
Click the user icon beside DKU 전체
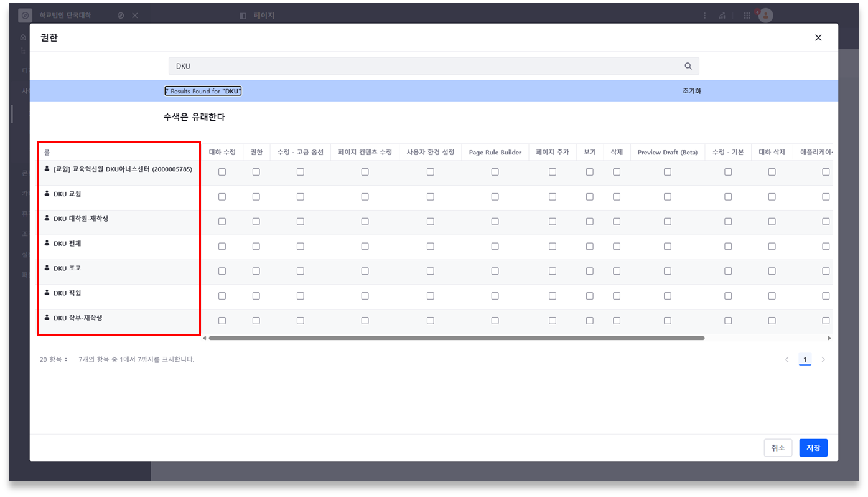point(47,243)
